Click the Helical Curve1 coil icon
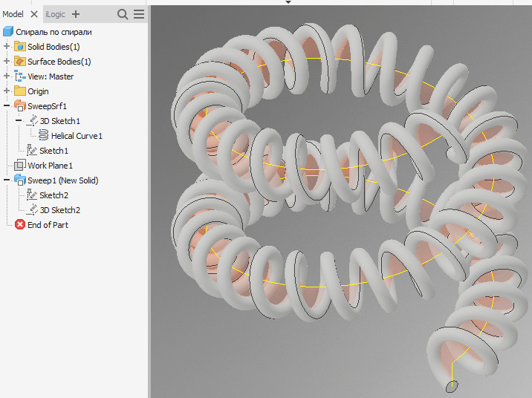The height and width of the screenshot is (398, 532). click(43, 135)
